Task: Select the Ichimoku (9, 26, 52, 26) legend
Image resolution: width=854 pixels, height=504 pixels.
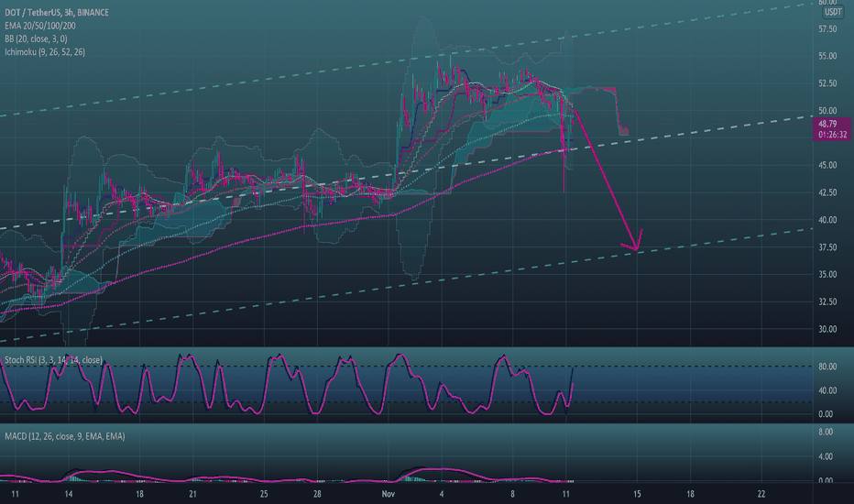Action: click(45, 52)
